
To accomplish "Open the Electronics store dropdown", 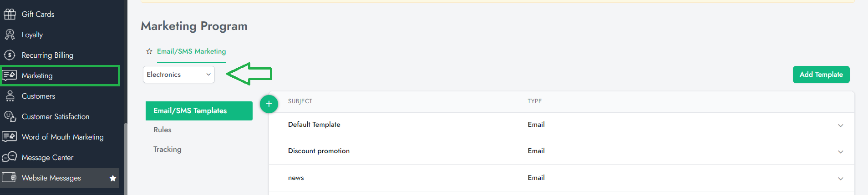I will [x=178, y=75].
